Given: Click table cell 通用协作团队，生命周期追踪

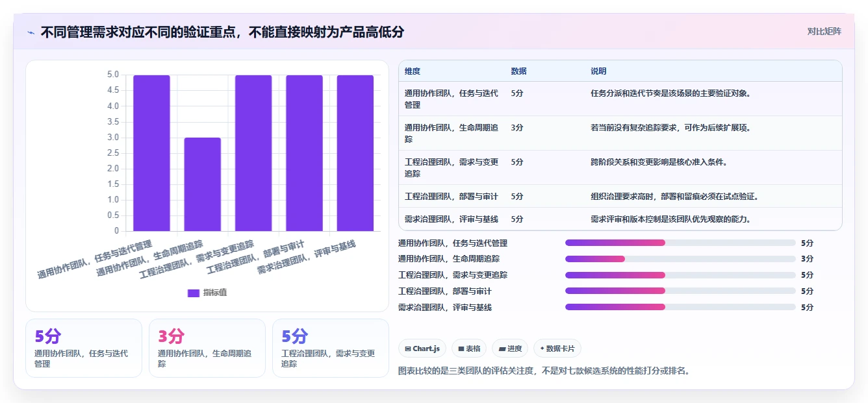Looking at the screenshot, I should click(452, 133).
